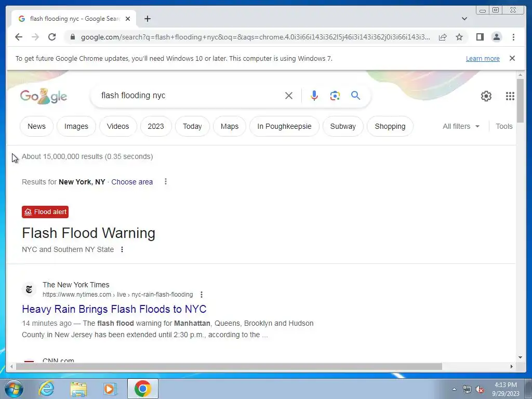Open the tab search chevron
The height and width of the screenshot is (399, 532).
pyautogui.click(x=464, y=19)
